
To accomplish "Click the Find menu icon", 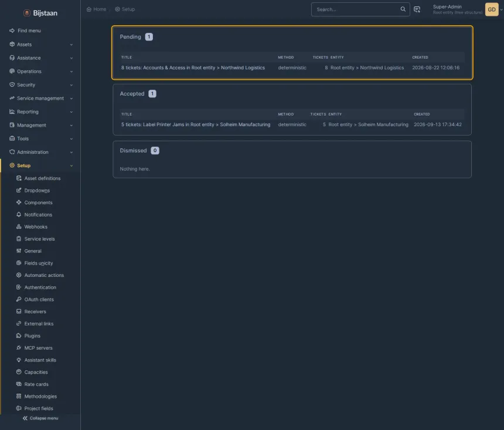I will pyautogui.click(x=12, y=31).
